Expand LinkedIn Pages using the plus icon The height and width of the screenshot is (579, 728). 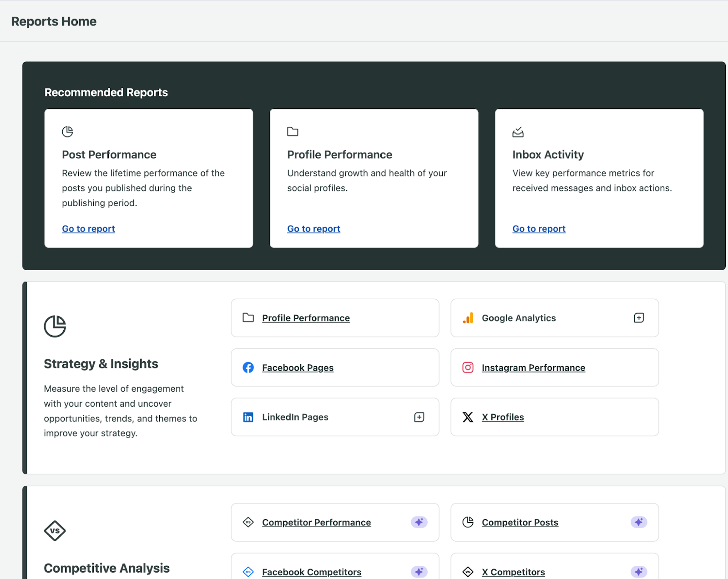coord(419,417)
